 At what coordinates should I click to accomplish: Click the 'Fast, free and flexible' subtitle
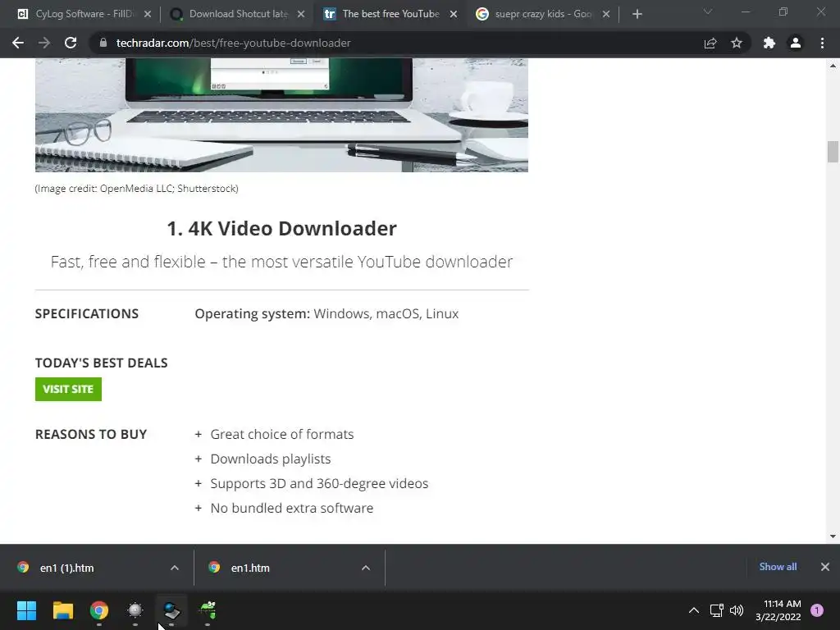(x=282, y=262)
